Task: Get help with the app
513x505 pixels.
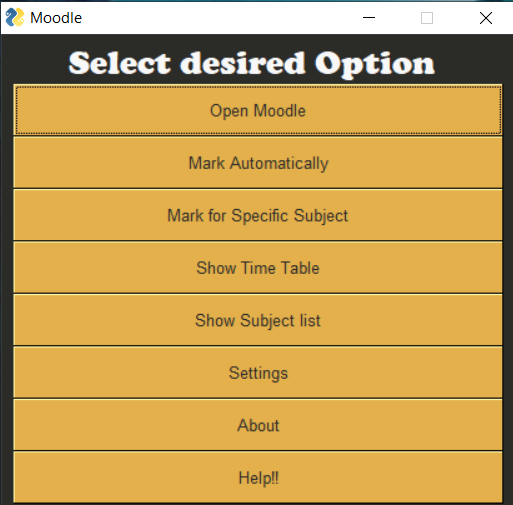Action: coord(258,477)
